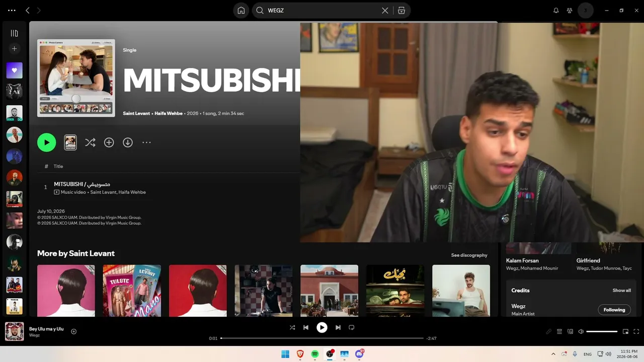Open Spotify from the taskbar
The image size is (644, 362).
click(x=315, y=354)
